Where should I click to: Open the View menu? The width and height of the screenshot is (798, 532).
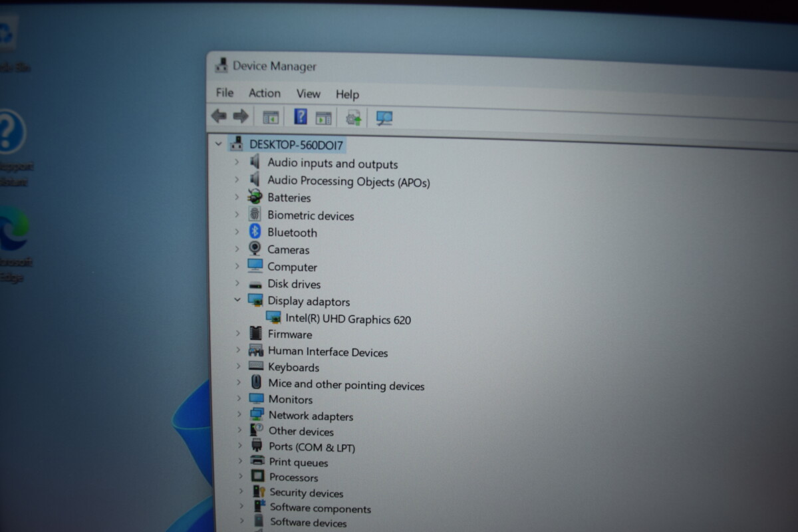(309, 94)
